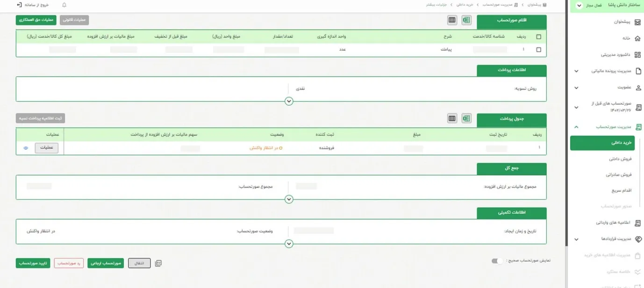Click the PDF icon next to انتقال
The width and height of the screenshot is (644, 288).
tap(158, 263)
